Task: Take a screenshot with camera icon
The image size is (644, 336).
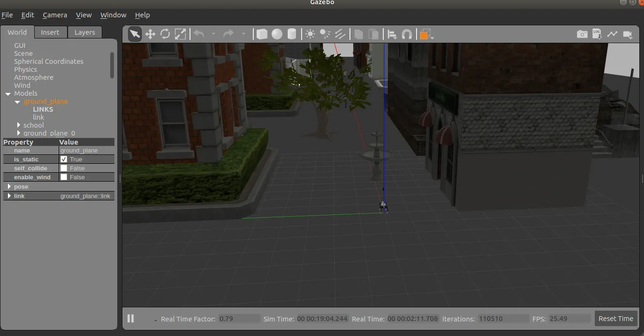Action: pyautogui.click(x=582, y=34)
